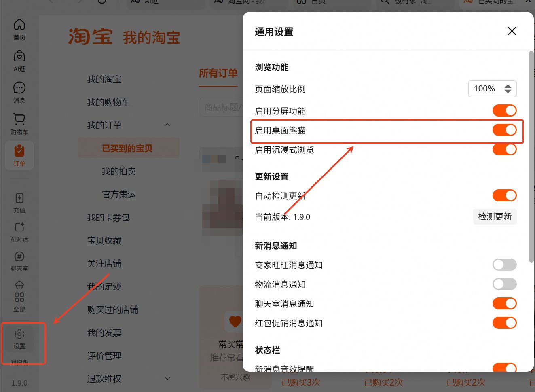Image resolution: width=535 pixels, height=392 pixels.
Task: Click the orange 淘宝 logo
Action: tap(90, 36)
